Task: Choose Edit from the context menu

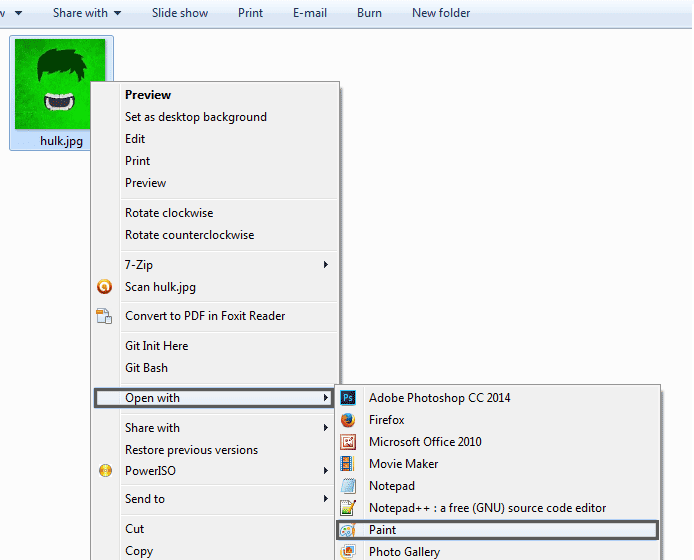Action: point(135,139)
